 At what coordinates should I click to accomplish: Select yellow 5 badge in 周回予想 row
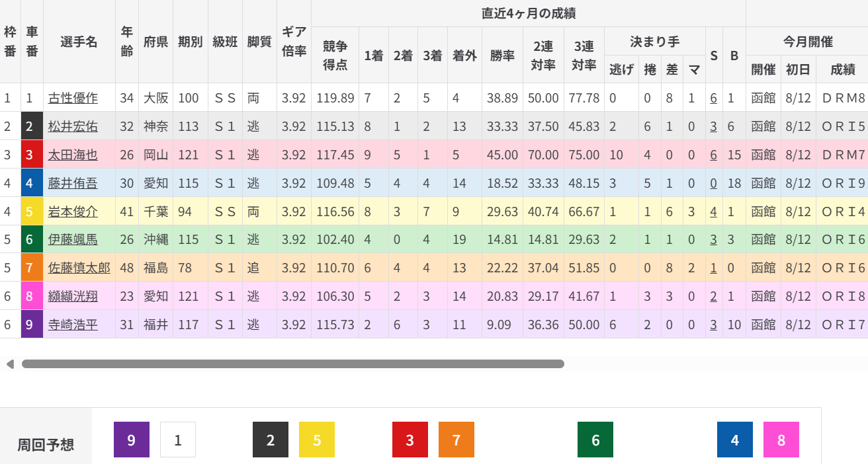click(317, 440)
